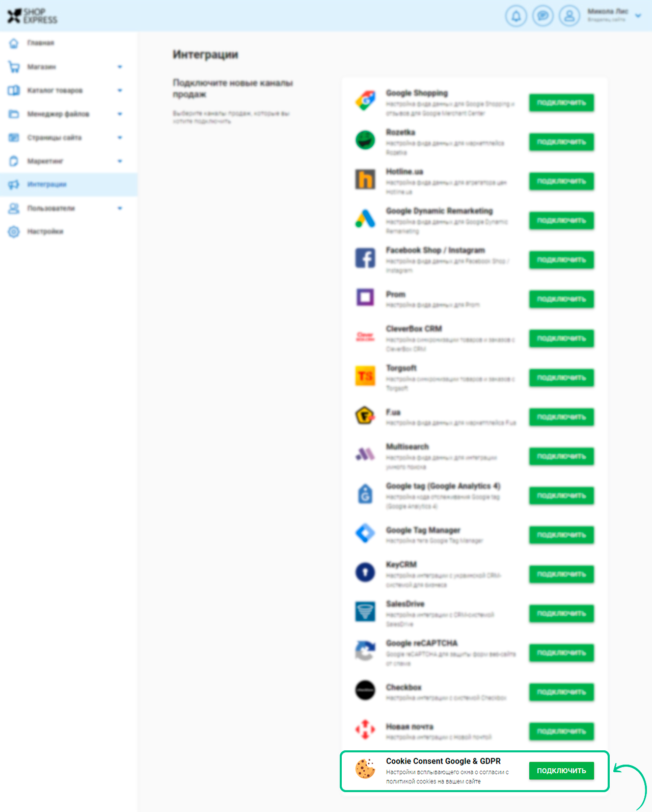This screenshot has height=812, width=652.
Task: Click the cookie icon for Cookie Consent
Action: (x=365, y=769)
